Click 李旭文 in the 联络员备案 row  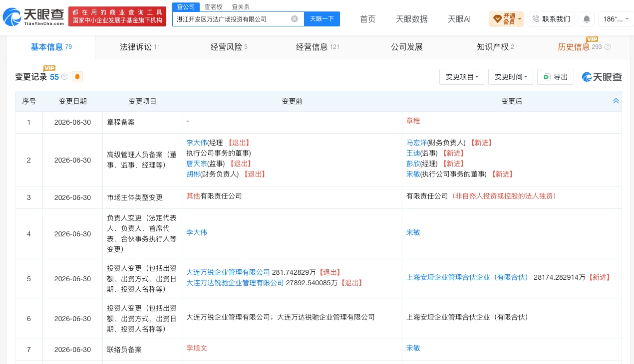coord(197,348)
